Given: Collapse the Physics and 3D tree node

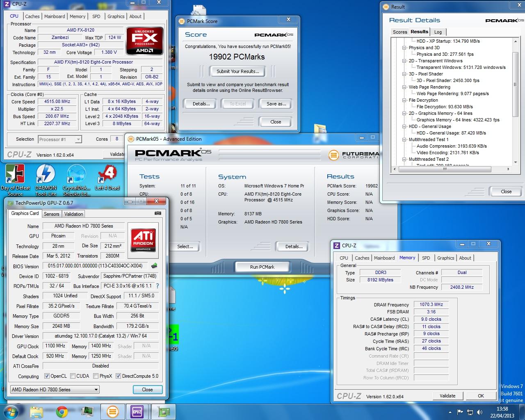Looking at the screenshot, I should tap(404, 48).
